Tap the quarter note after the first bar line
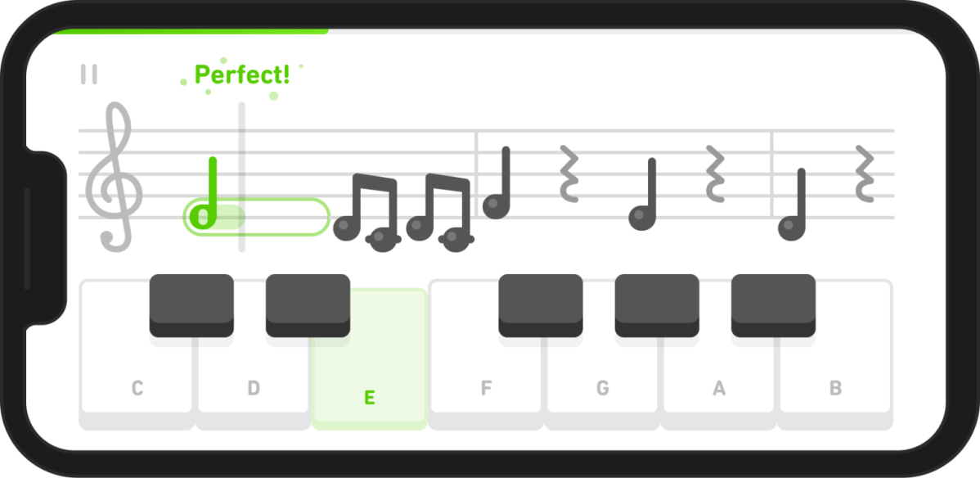Viewport: 980px width, 478px height. click(497, 183)
